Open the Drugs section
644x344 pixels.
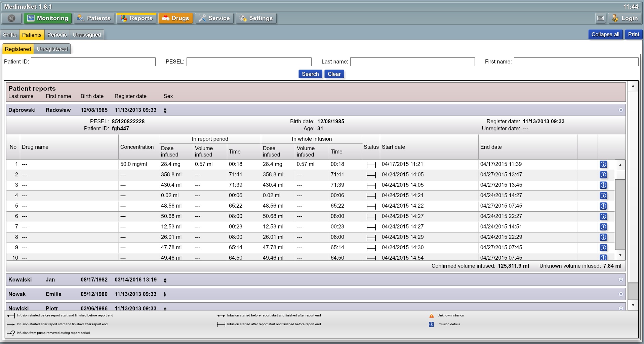[x=175, y=18]
